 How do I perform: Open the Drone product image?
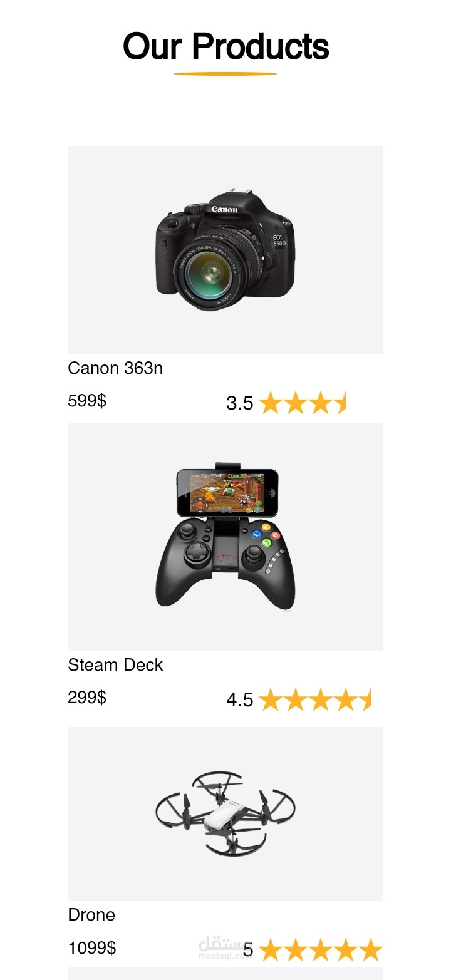pyautogui.click(x=225, y=813)
